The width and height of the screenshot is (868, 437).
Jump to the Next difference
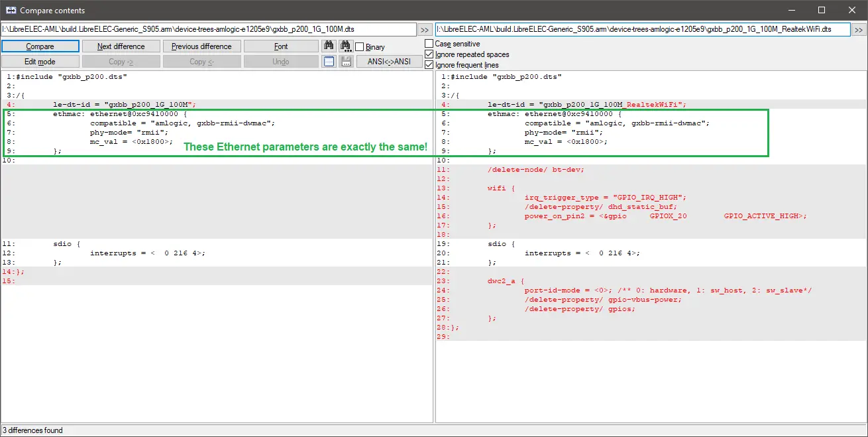(x=121, y=46)
